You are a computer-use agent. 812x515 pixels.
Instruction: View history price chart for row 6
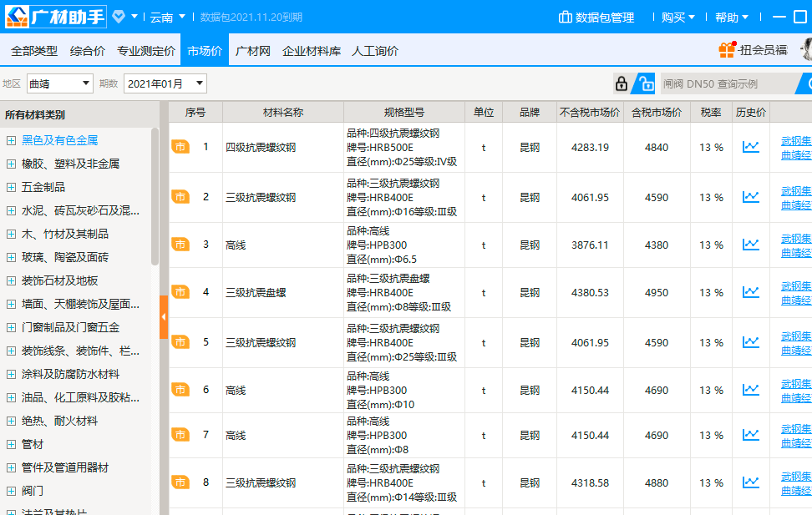(x=750, y=391)
